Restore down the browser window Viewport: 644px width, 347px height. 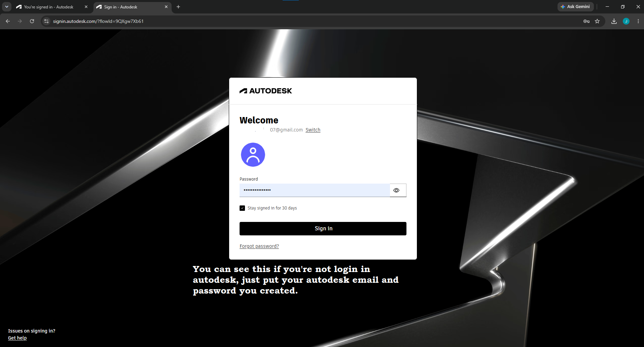(623, 7)
